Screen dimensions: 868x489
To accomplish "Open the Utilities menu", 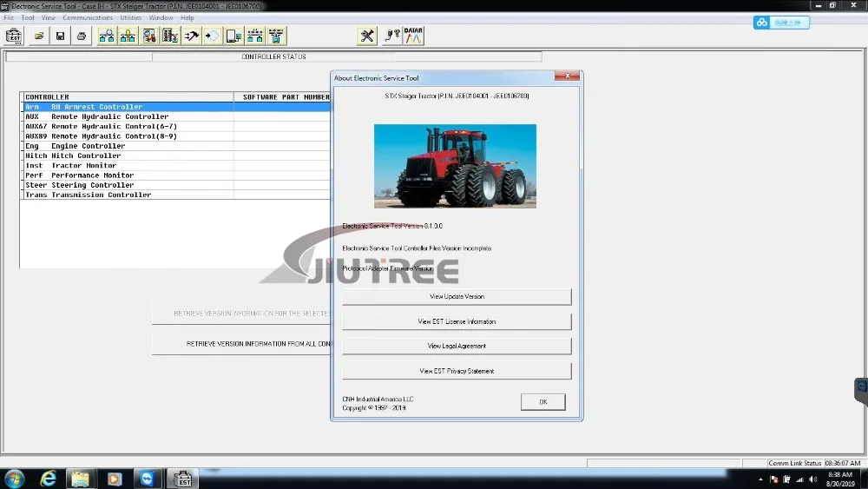I will click(x=131, y=17).
